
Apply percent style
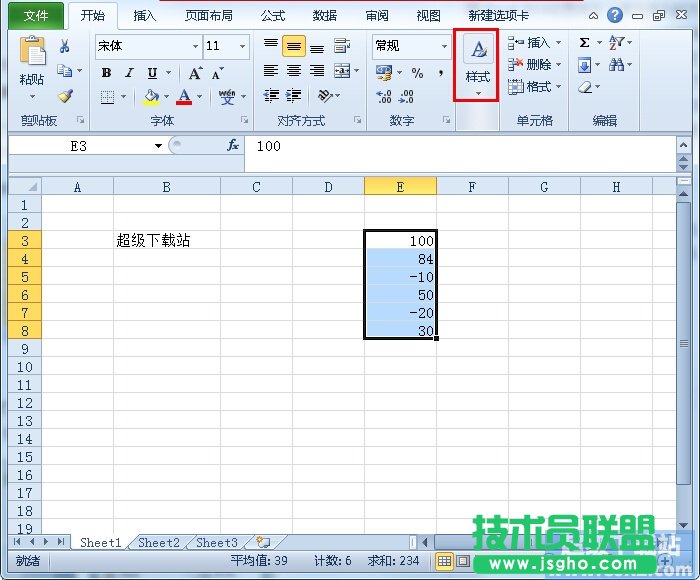(417, 73)
